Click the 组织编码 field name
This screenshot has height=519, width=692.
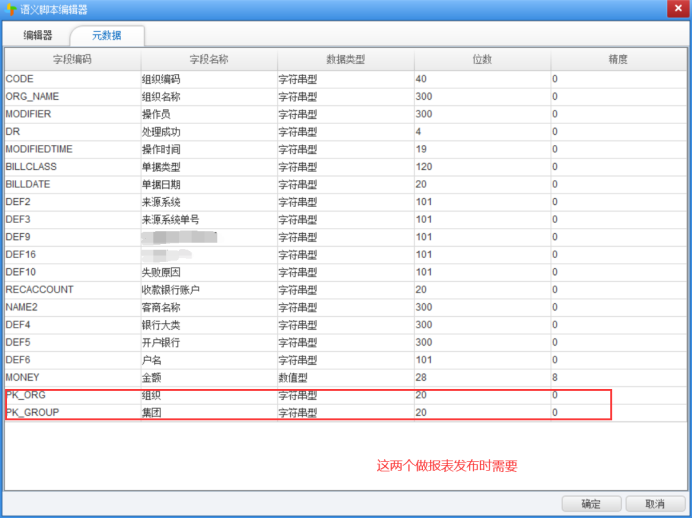coord(161,79)
